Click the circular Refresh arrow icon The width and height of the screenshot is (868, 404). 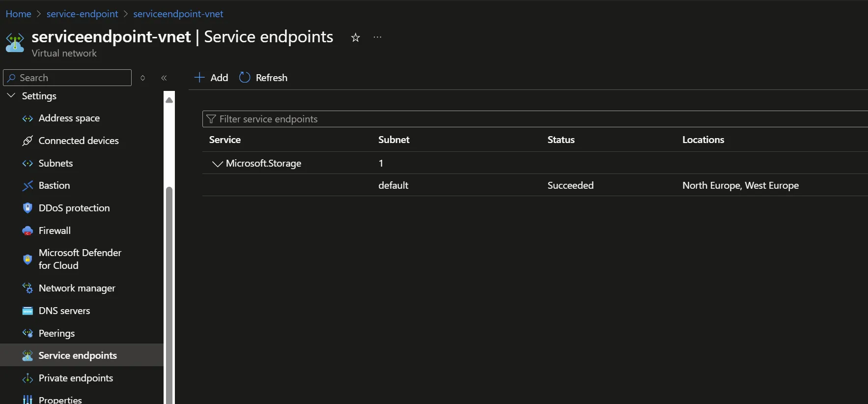(245, 78)
